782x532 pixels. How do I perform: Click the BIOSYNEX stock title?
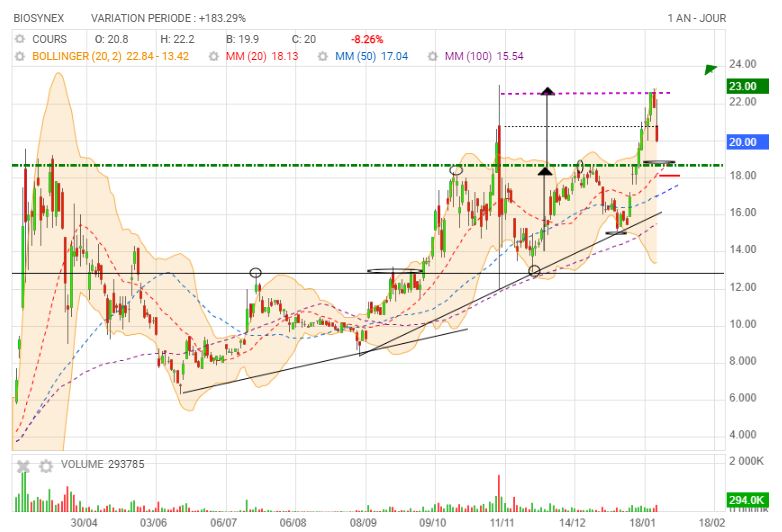39,18
